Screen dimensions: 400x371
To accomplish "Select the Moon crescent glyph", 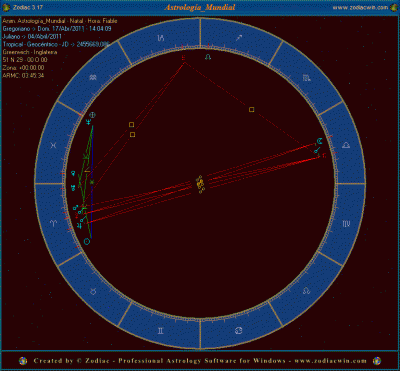I will coord(320,140).
